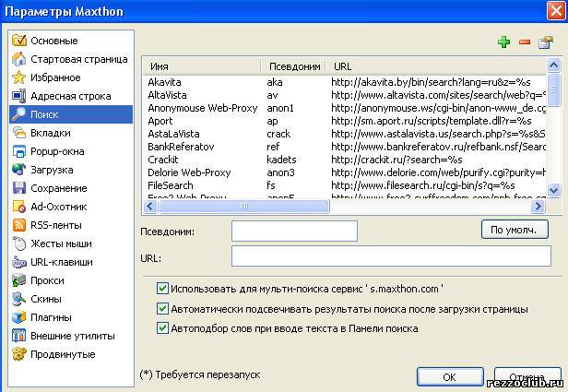Click the Адресная строка monitor icon
The image size is (568, 392).
click(19, 96)
